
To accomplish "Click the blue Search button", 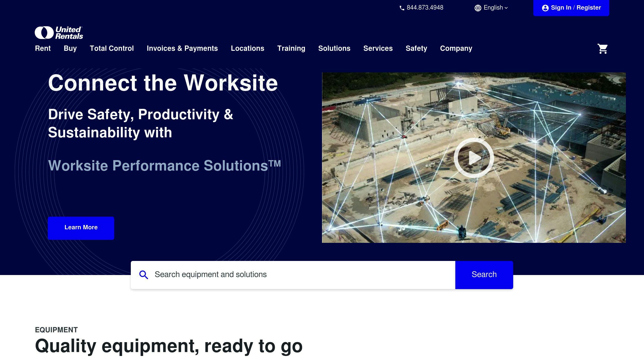I will pos(484,275).
